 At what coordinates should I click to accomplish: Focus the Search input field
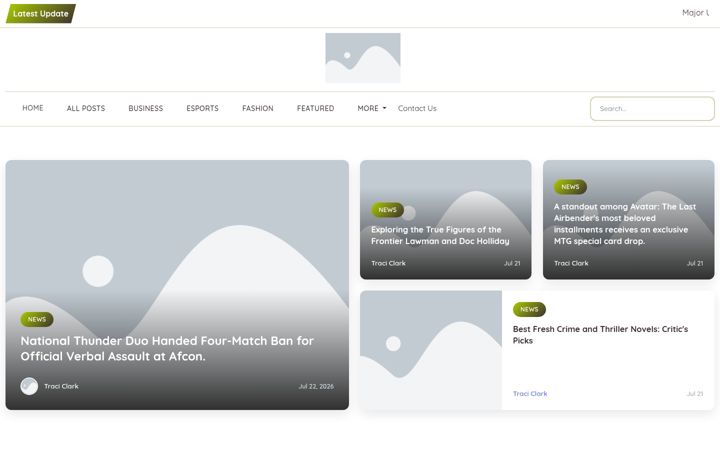tap(652, 109)
